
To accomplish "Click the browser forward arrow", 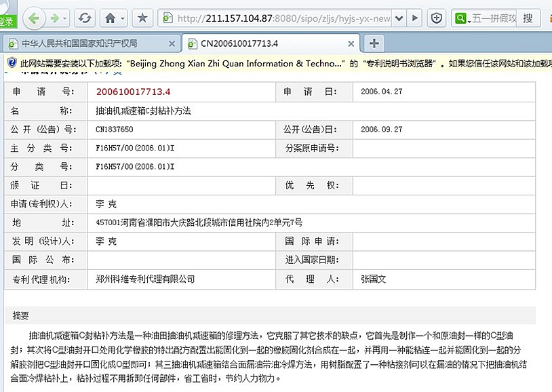I will pyautogui.click(x=55, y=17).
